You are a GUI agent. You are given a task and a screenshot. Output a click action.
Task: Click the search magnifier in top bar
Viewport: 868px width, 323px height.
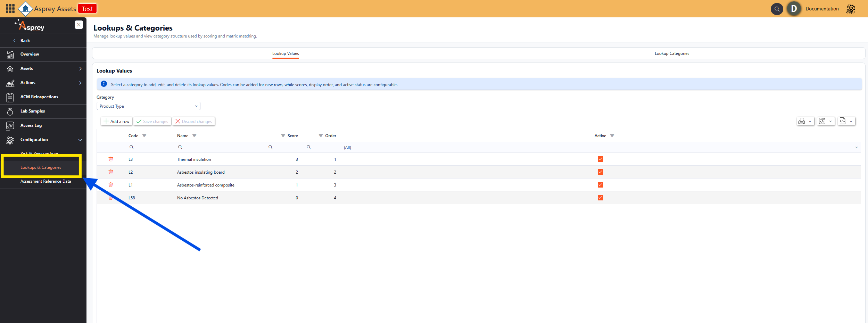(x=777, y=9)
